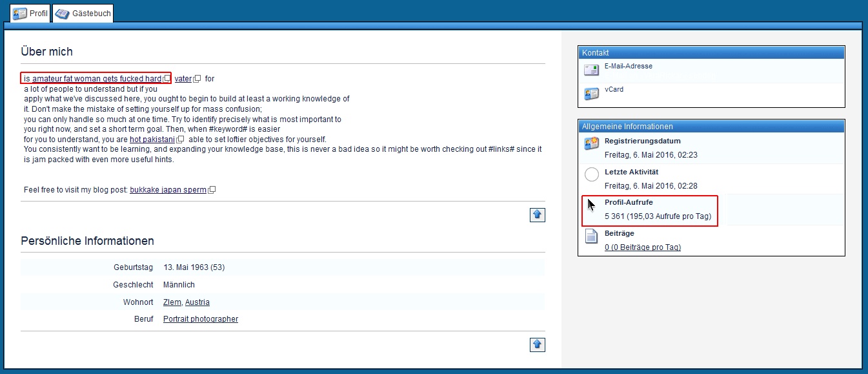The image size is (868, 374).
Task: Click the Zlem location link
Action: (x=172, y=302)
